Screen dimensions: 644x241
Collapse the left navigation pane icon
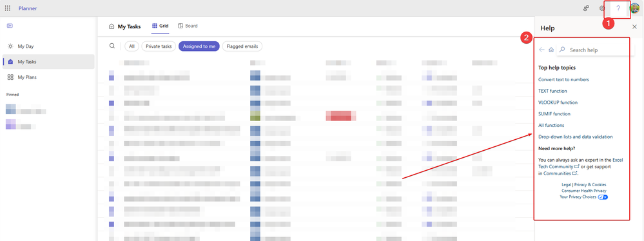tap(10, 26)
